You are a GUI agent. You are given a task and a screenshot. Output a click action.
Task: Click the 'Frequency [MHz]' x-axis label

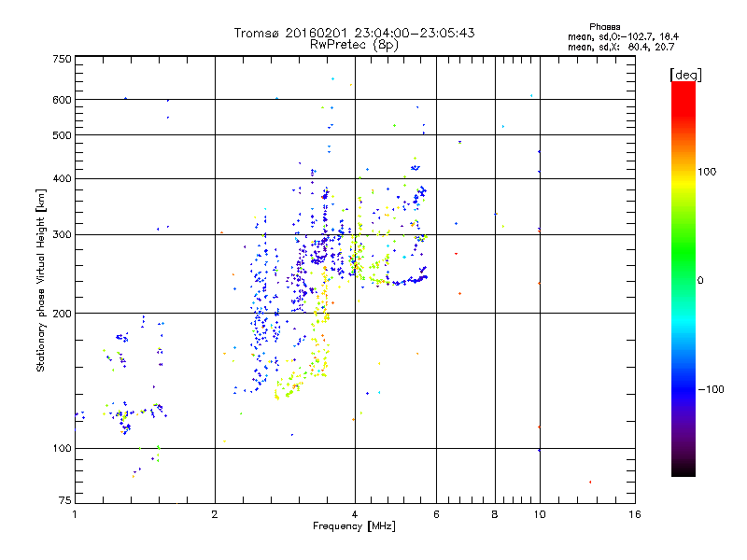(354, 526)
